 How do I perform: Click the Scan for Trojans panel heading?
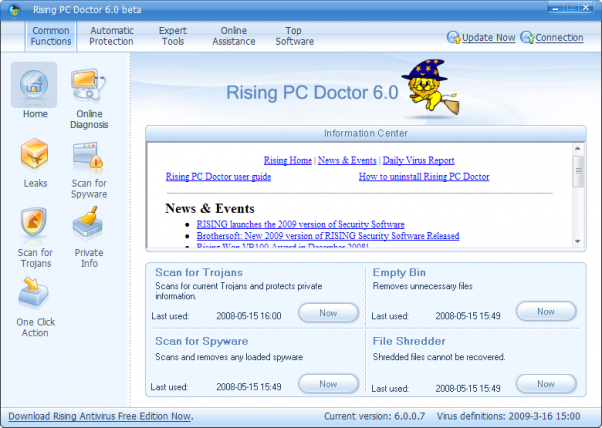(199, 273)
